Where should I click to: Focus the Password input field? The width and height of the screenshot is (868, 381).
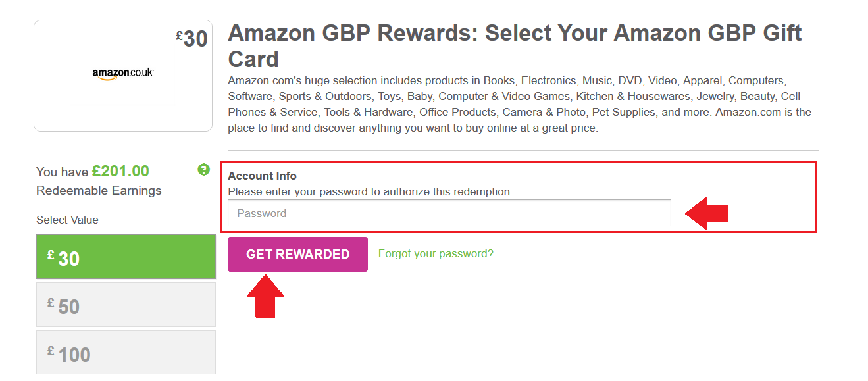click(449, 213)
